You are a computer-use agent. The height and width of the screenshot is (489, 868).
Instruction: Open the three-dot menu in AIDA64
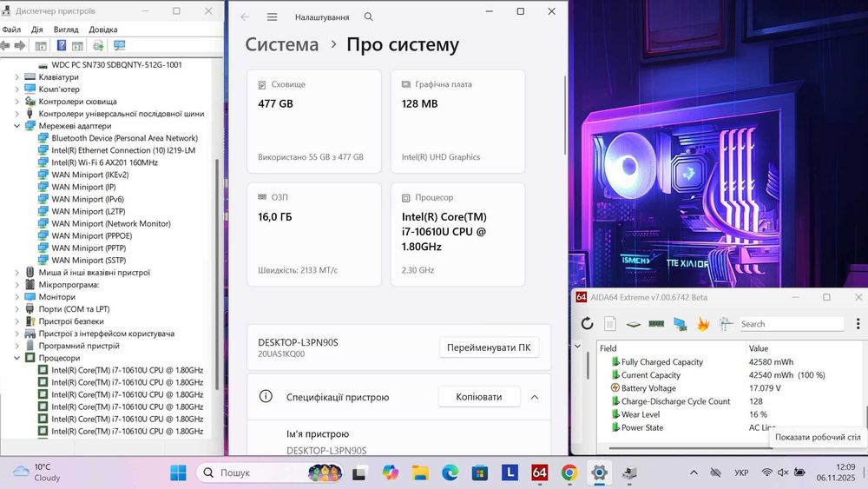pyautogui.click(x=858, y=323)
